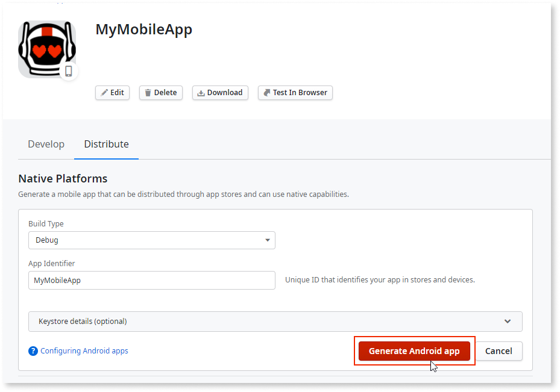Click the Delete button for MyMobileApp
The width and height of the screenshot is (560, 392).
point(160,92)
